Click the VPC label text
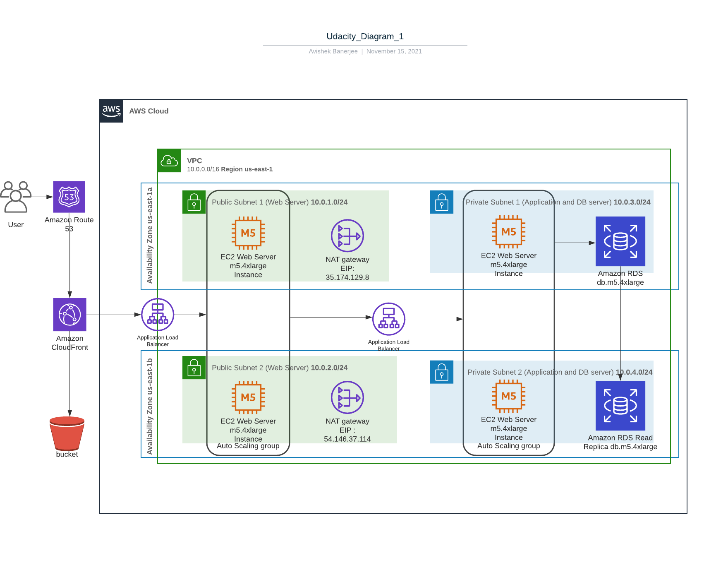Screen dimensions: 728x563 pos(194,161)
